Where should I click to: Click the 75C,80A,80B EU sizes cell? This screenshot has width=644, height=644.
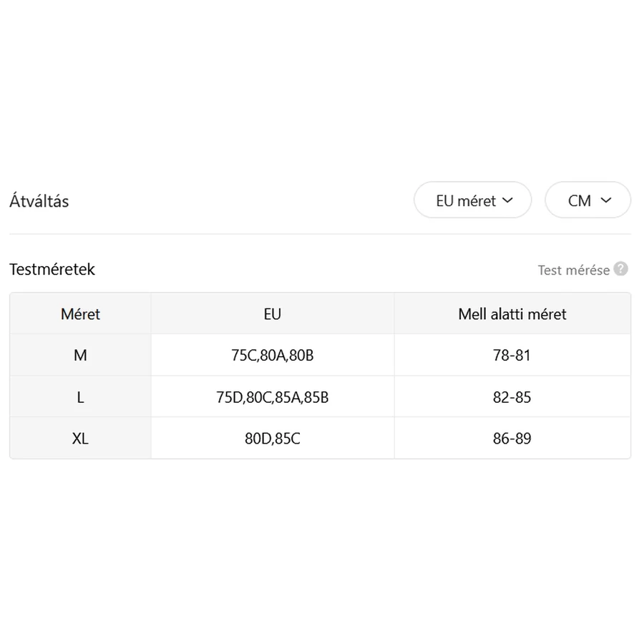coord(272,355)
